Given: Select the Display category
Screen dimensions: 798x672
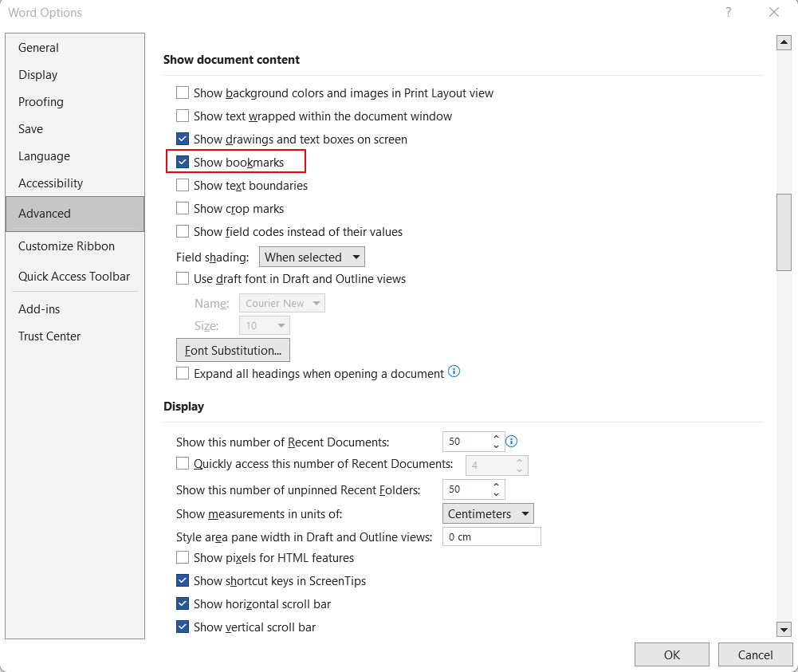Looking at the screenshot, I should click(75, 75).
